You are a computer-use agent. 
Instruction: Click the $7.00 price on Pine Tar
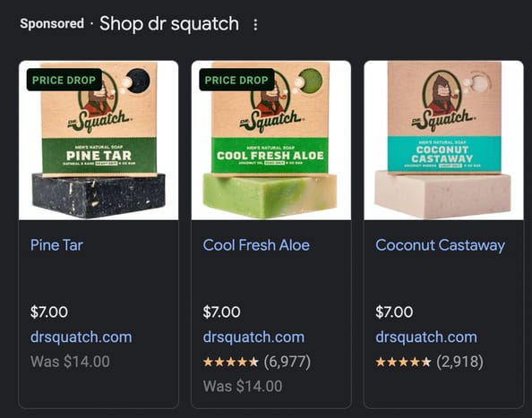pyautogui.click(x=49, y=311)
